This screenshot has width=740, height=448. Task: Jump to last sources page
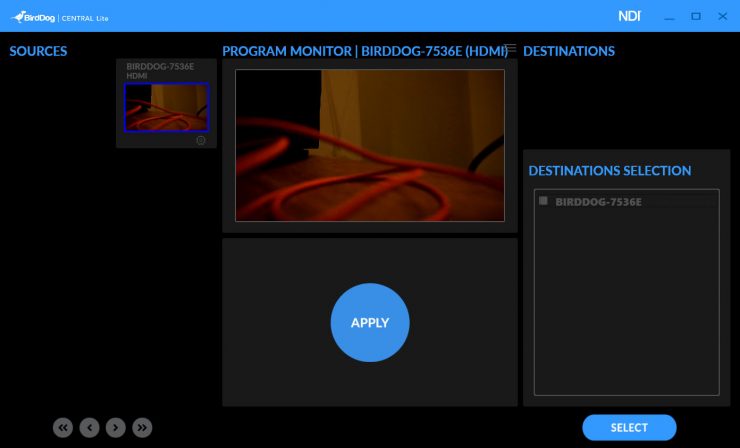[143, 428]
